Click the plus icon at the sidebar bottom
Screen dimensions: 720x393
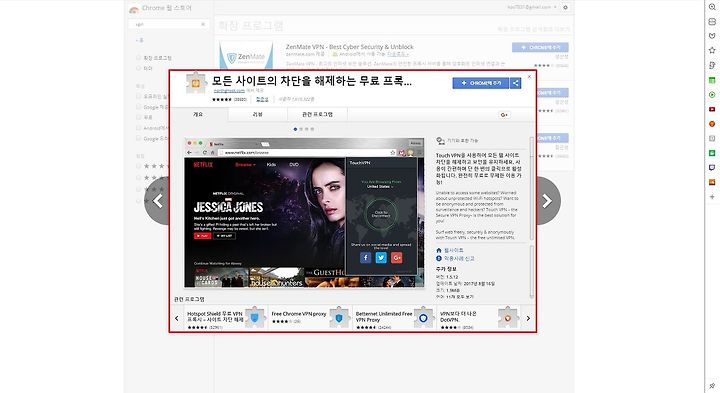click(x=712, y=197)
